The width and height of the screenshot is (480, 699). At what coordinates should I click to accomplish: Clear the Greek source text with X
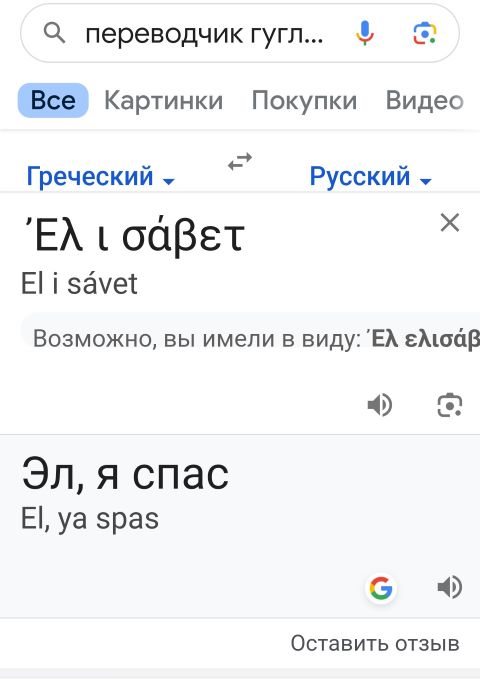pyautogui.click(x=450, y=222)
